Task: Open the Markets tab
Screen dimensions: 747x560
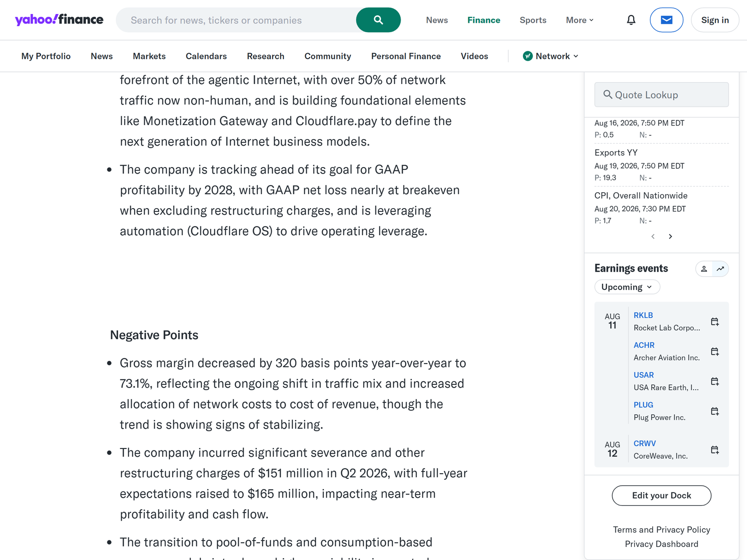Action: 149,56
